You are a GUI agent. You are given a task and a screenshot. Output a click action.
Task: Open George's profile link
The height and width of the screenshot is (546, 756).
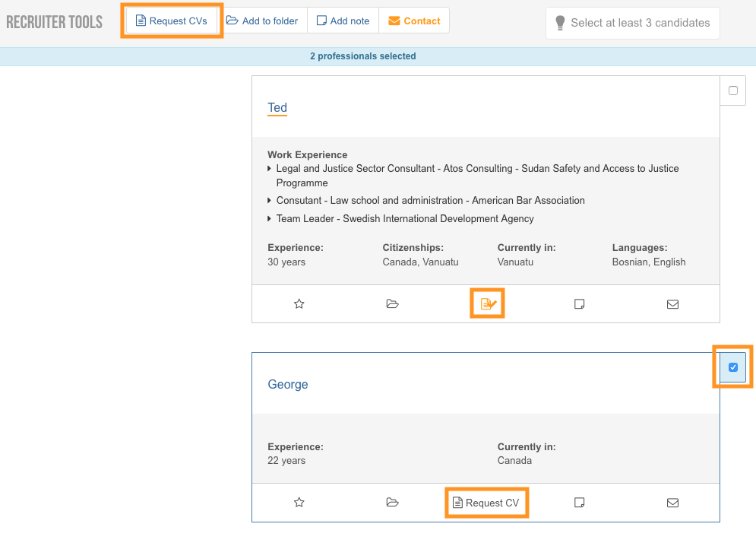(288, 384)
